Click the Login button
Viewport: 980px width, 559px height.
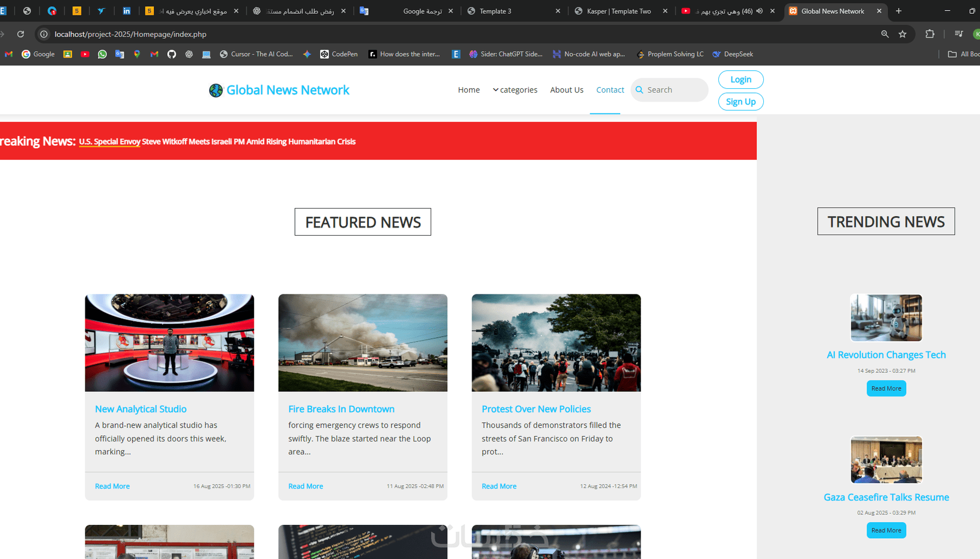741,80
